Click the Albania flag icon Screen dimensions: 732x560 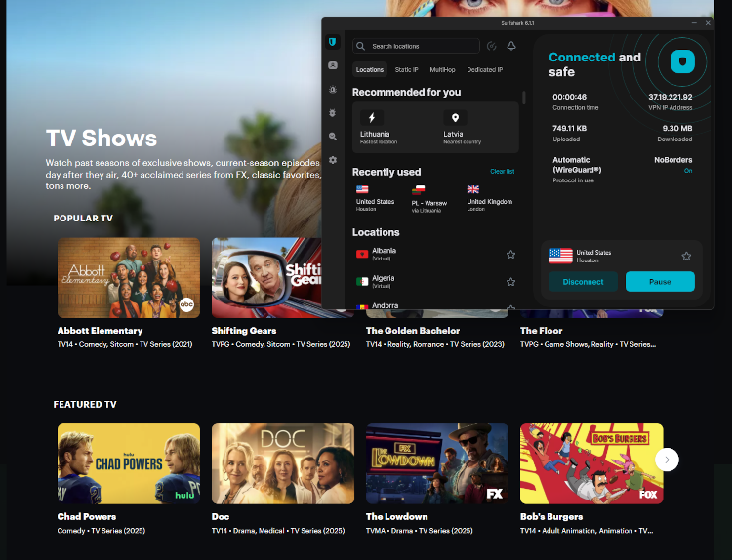[x=362, y=254]
